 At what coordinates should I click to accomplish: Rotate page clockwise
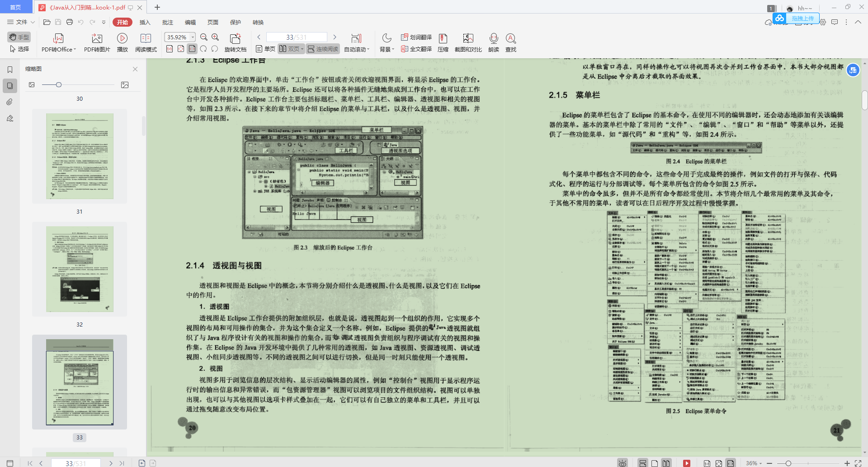203,49
